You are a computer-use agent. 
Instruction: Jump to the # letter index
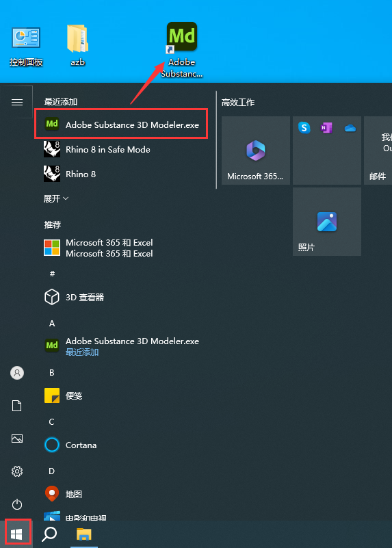click(x=52, y=274)
